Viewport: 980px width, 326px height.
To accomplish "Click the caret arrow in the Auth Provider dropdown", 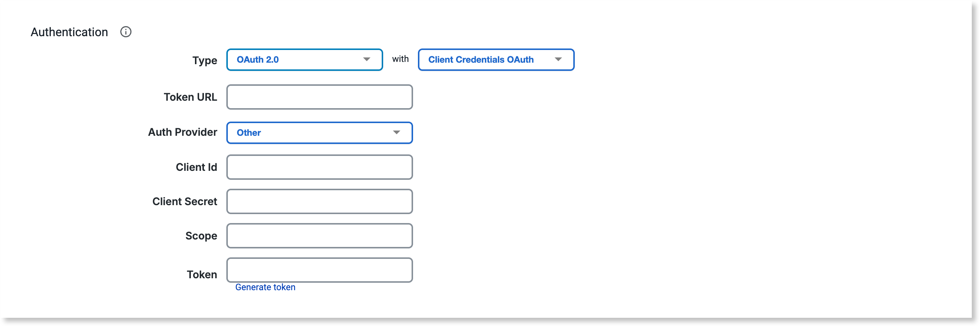I will pyautogui.click(x=396, y=133).
